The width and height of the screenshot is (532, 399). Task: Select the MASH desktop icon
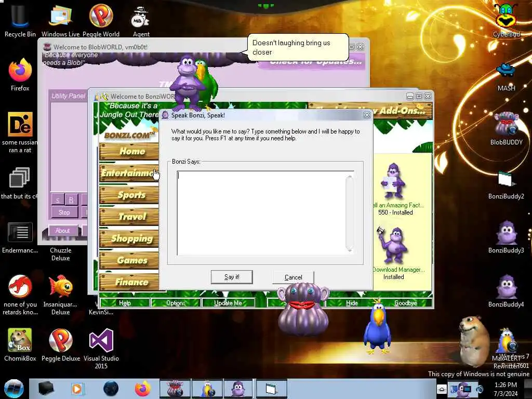coord(506,76)
